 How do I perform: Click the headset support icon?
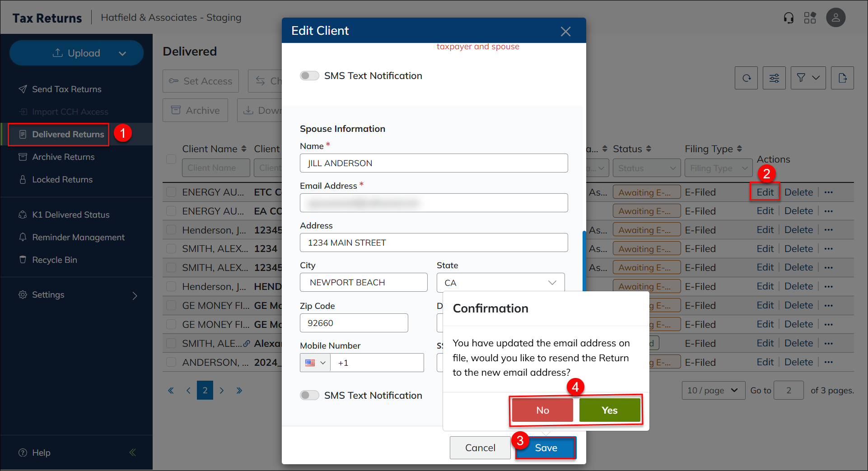tap(789, 18)
